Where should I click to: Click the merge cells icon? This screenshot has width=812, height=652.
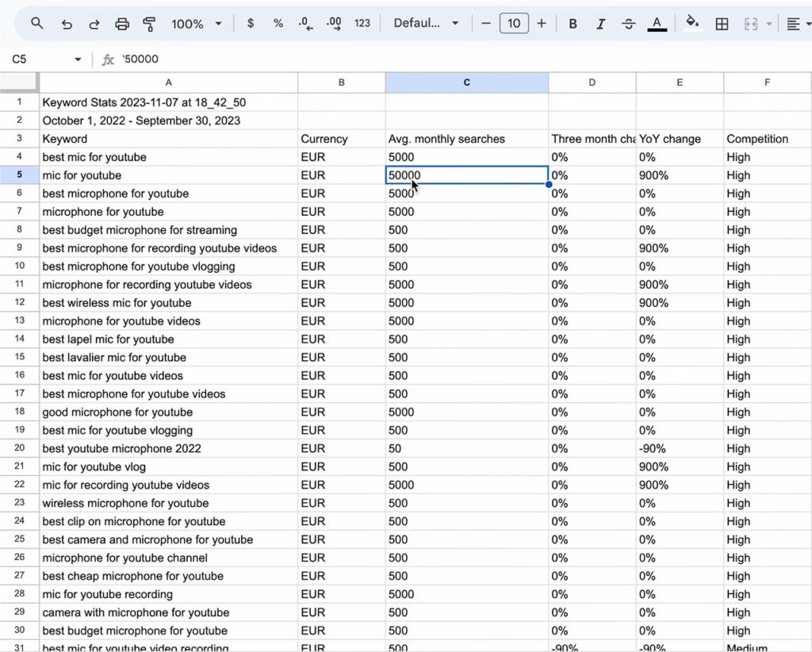pyautogui.click(x=751, y=24)
